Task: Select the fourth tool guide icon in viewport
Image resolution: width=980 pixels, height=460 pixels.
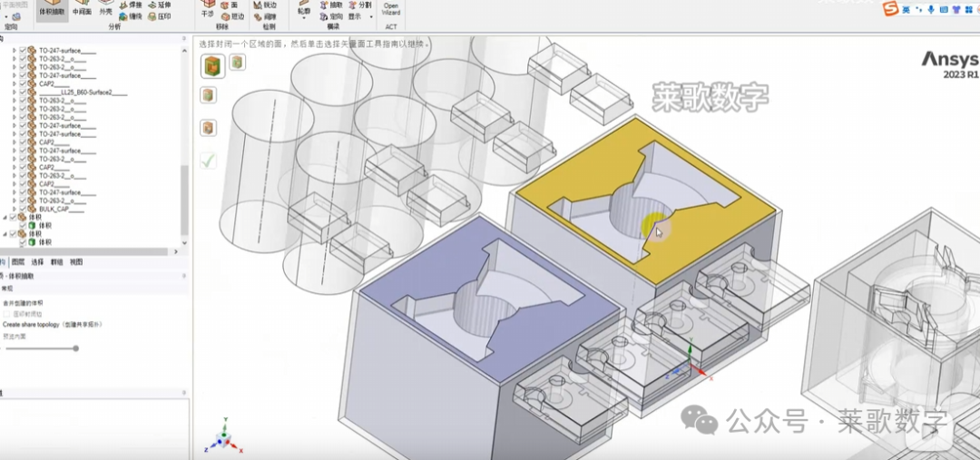Action: pyautogui.click(x=208, y=128)
